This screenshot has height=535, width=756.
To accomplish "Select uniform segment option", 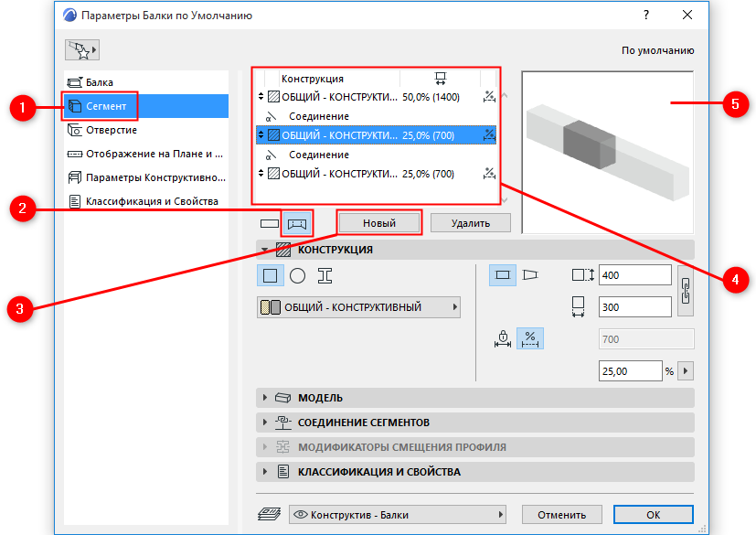I will click(503, 275).
